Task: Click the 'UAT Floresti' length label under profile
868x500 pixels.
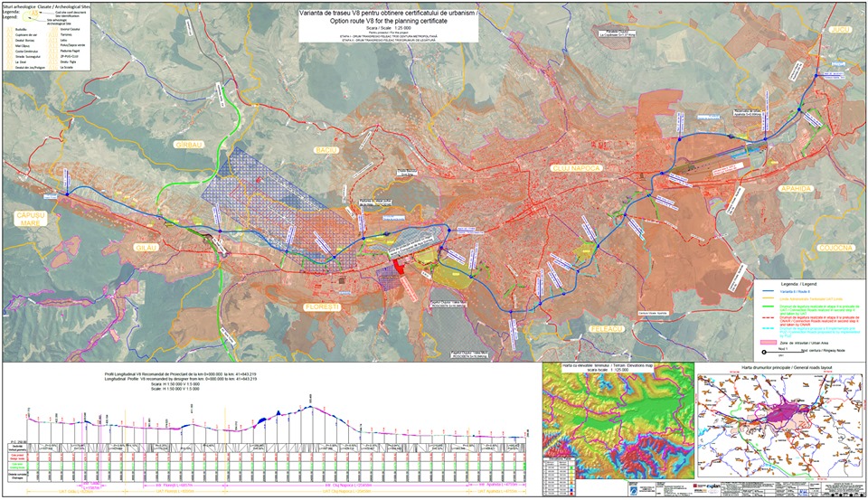Action: (175, 492)
